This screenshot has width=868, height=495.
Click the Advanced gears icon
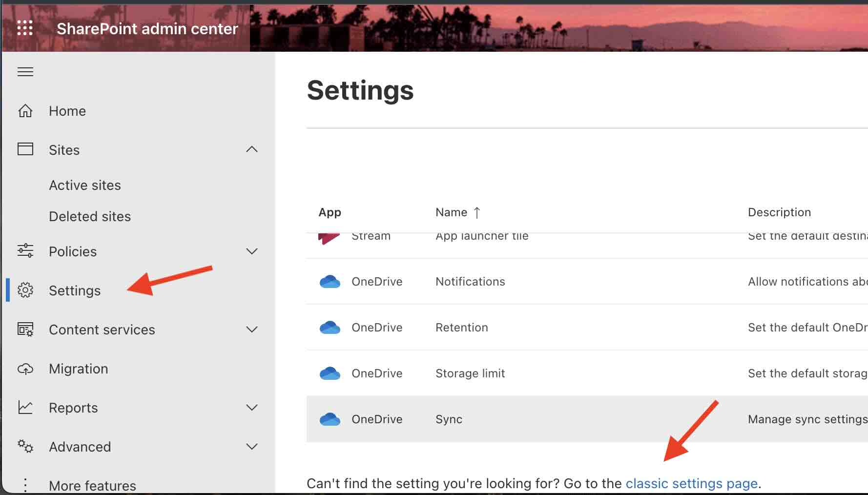click(25, 446)
